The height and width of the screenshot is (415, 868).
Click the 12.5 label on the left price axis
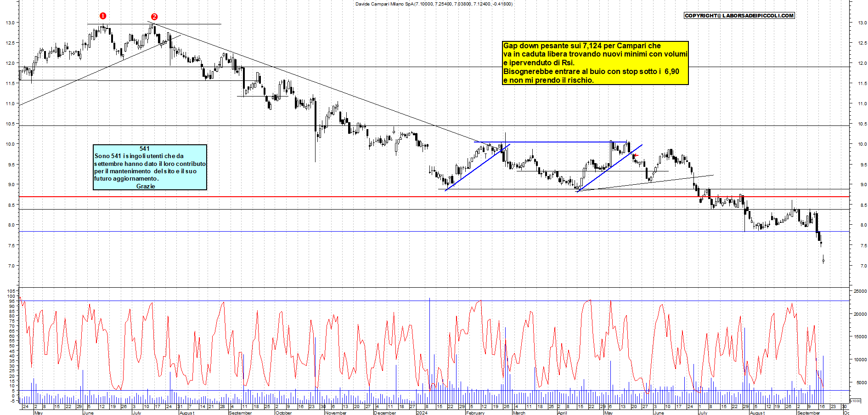pyautogui.click(x=10, y=43)
